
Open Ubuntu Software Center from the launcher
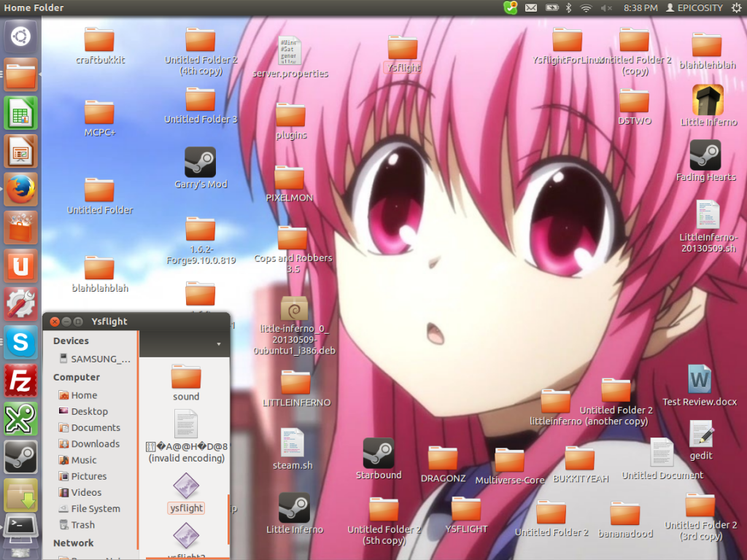(x=20, y=227)
